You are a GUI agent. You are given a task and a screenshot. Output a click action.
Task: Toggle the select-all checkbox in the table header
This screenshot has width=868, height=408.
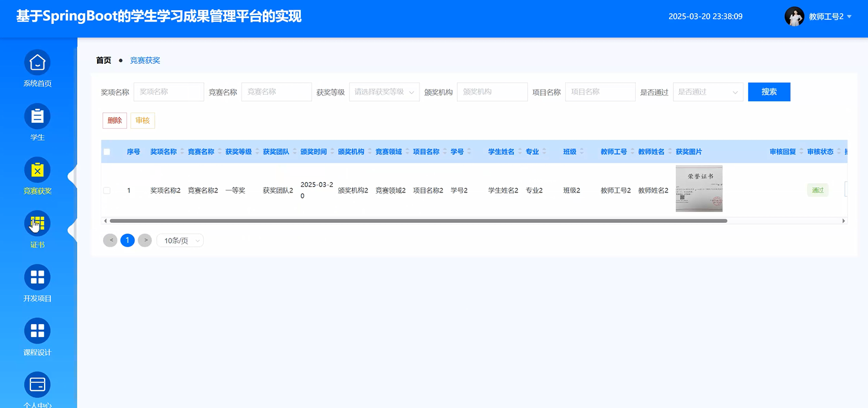[107, 151]
